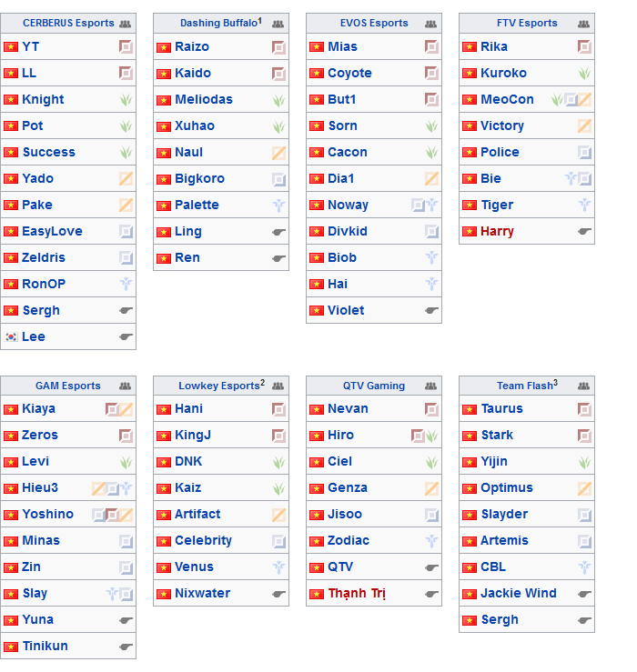Open the GAM Esports team link
The image size is (637, 672).
tap(67, 386)
